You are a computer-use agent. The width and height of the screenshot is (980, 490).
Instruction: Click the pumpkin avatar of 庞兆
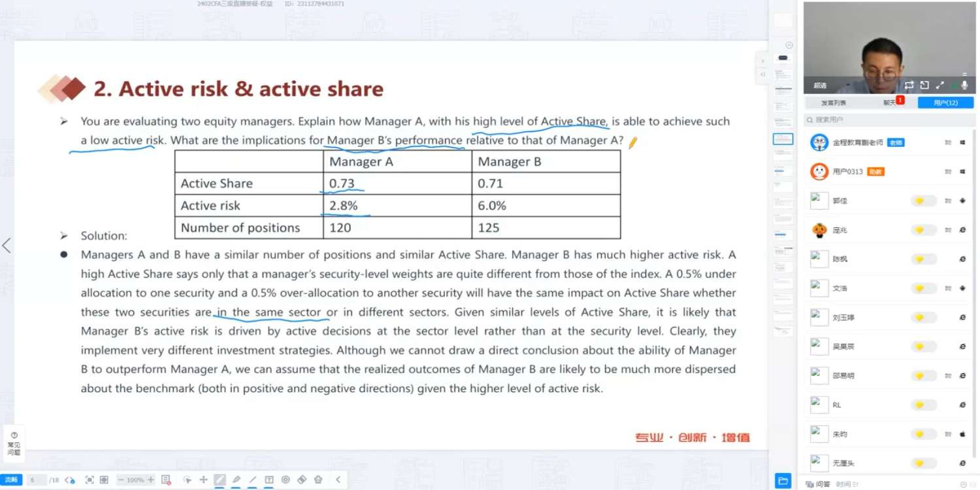pyautogui.click(x=819, y=230)
